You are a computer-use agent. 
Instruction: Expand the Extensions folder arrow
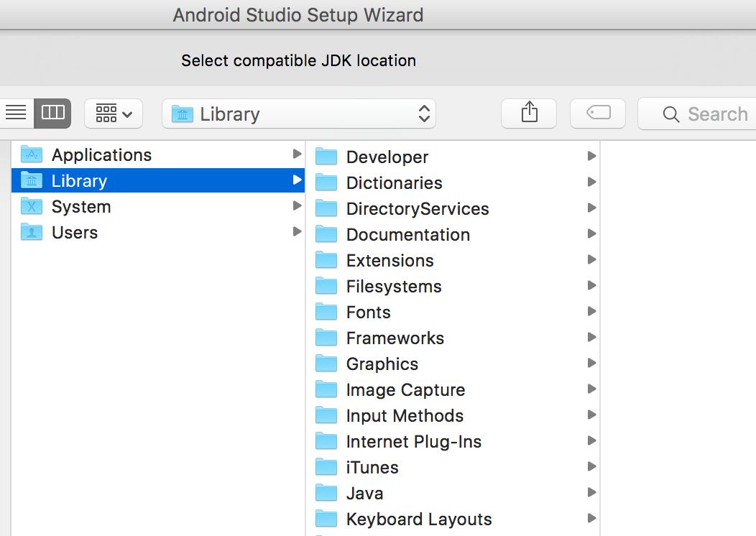click(x=591, y=259)
